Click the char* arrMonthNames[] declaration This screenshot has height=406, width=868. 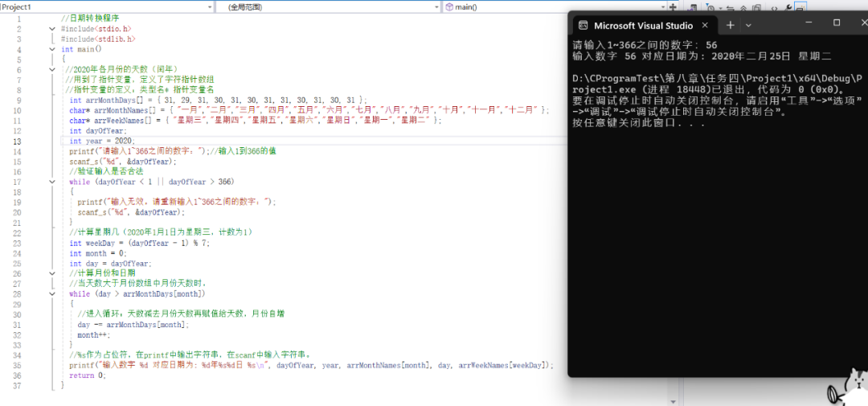click(x=309, y=110)
